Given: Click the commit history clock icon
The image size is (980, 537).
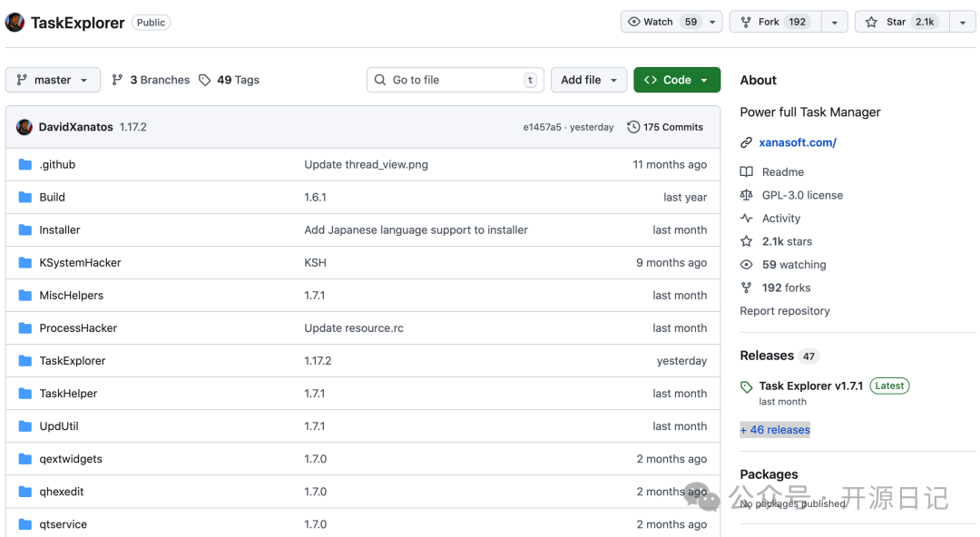Looking at the screenshot, I should pos(632,127).
